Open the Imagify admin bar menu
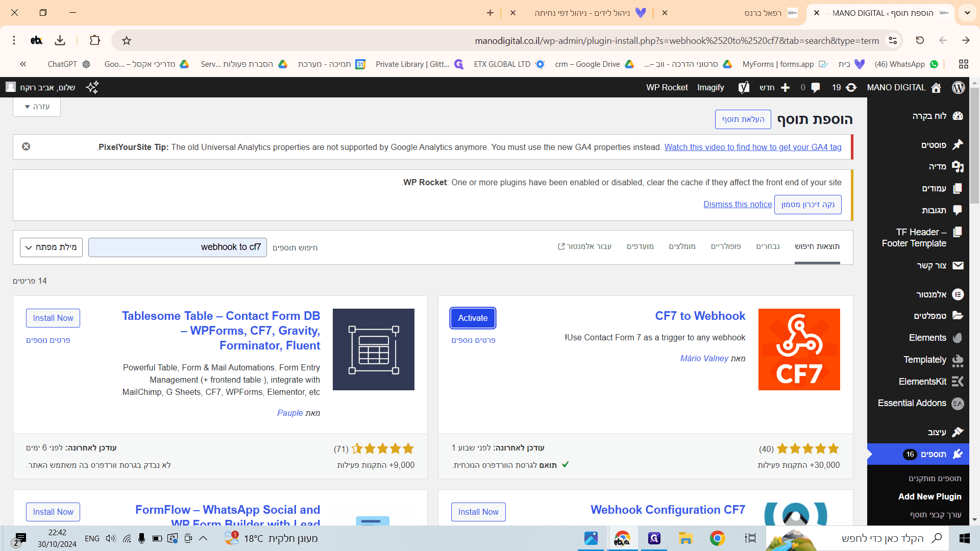This screenshot has width=980, height=551. (710, 87)
